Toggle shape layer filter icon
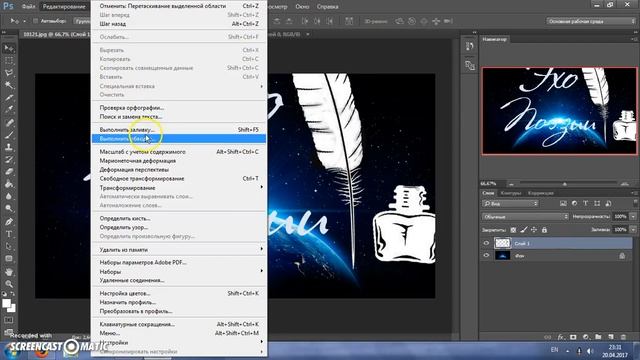Screen dimensions: 640x360 pos(597,203)
